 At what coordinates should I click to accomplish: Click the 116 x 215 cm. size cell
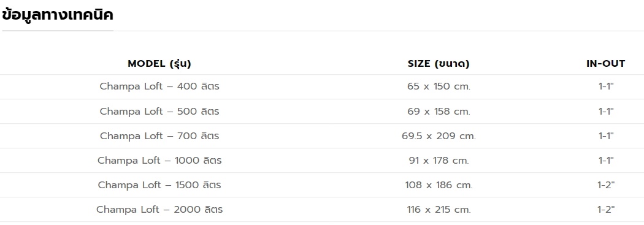click(439, 210)
